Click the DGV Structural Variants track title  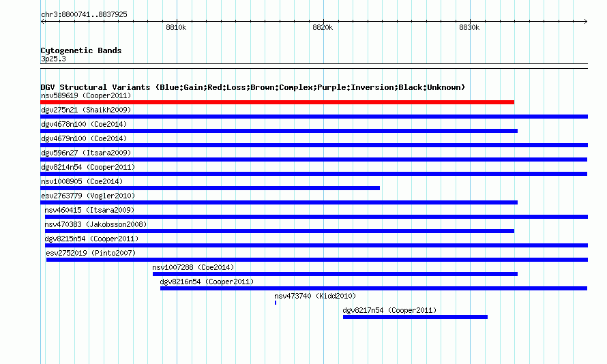coord(253,87)
